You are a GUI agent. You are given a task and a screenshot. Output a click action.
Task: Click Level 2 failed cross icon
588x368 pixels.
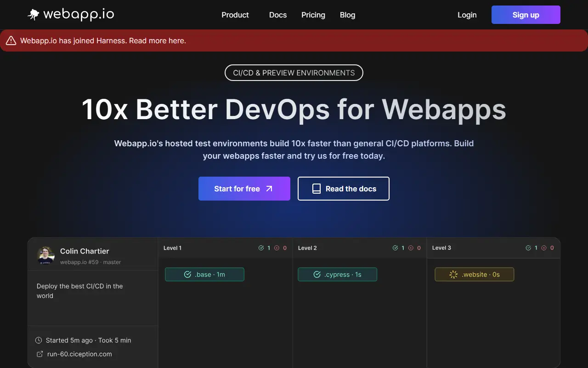point(411,248)
